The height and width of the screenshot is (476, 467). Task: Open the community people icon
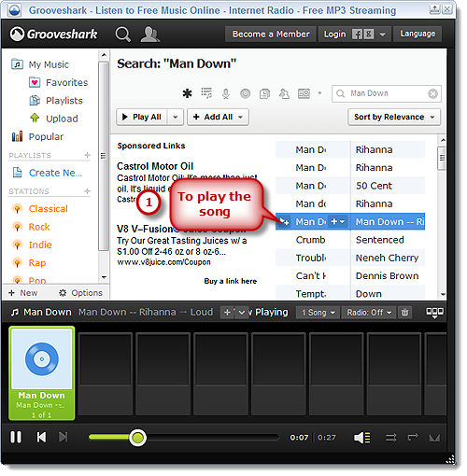(150, 35)
